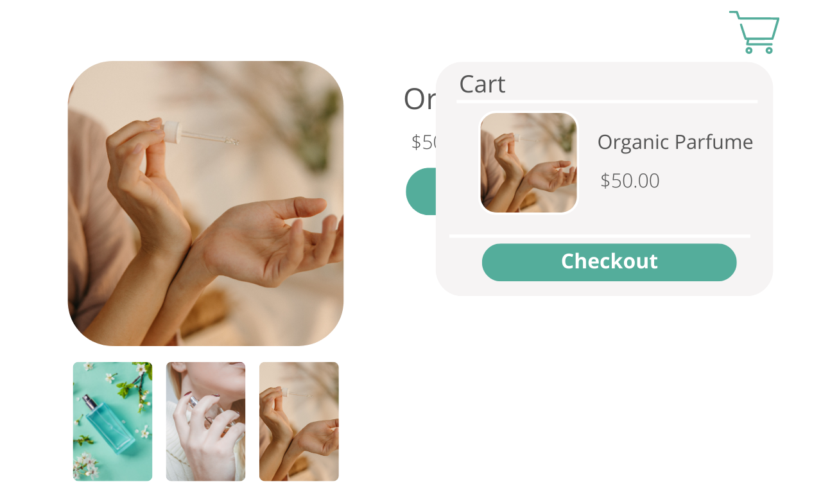This screenshot has width=839, height=504.
Task: Select the blue perfume bottle thumbnail
Action: click(112, 421)
